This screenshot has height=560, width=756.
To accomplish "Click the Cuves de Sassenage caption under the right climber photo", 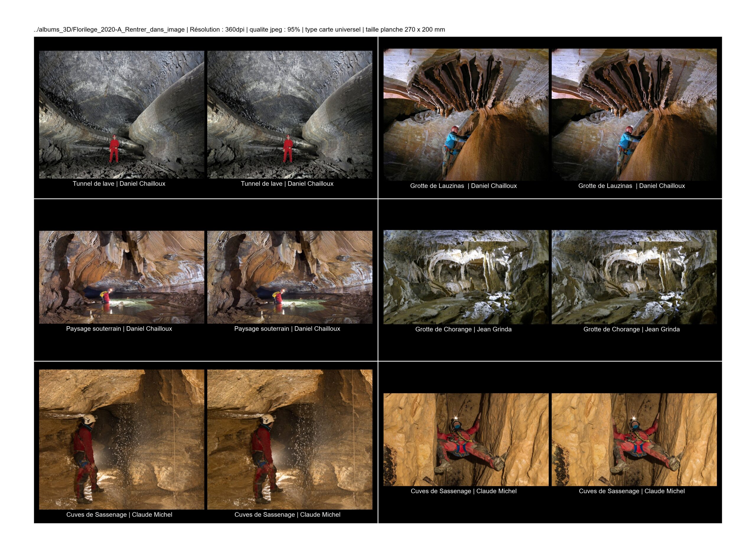I will (631, 491).
